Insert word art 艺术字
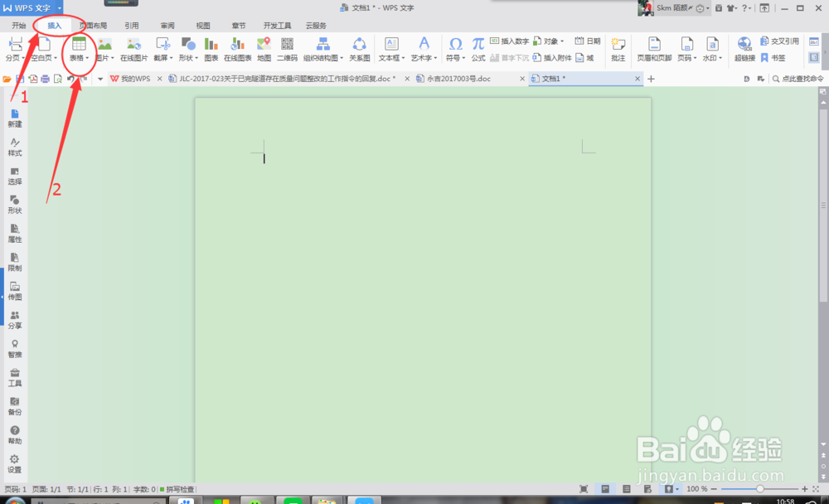This screenshot has height=504, width=829. 424,49
